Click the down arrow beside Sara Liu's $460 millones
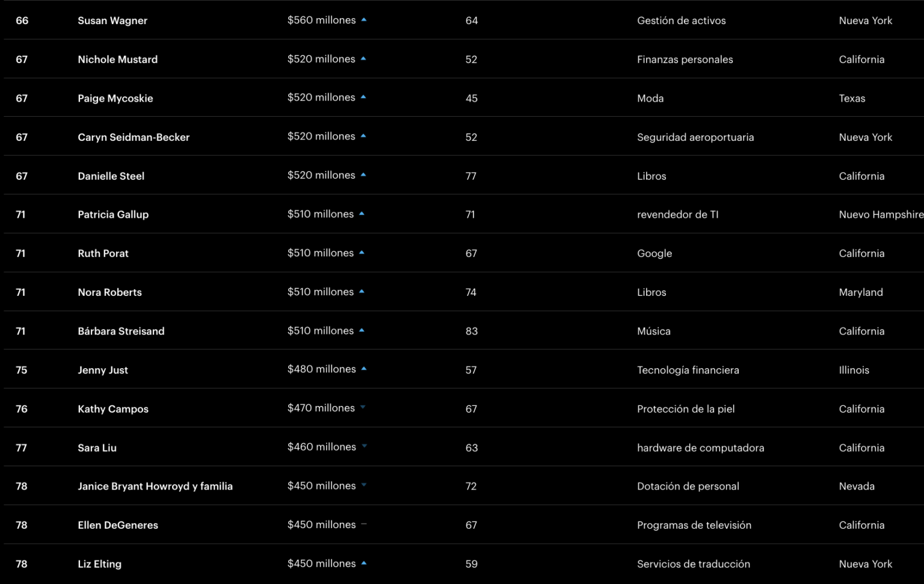The height and width of the screenshot is (584, 924). coord(364,446)
